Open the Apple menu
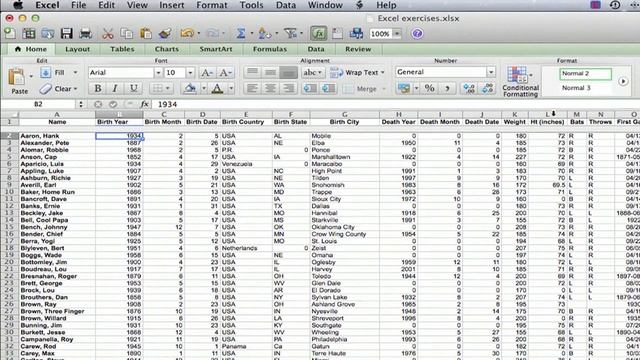The image size is (640, 360). point(19,5)
